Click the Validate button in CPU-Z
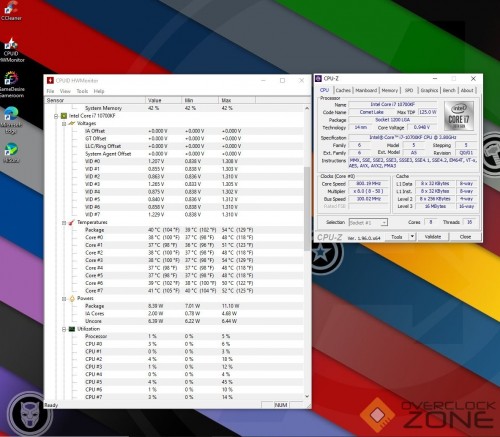 [433, 236]
